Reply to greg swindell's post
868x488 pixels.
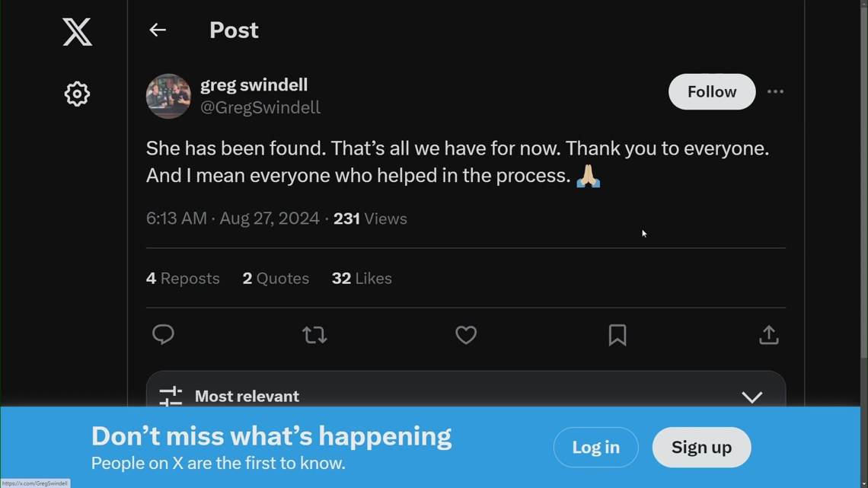click(x=163, y=335)
